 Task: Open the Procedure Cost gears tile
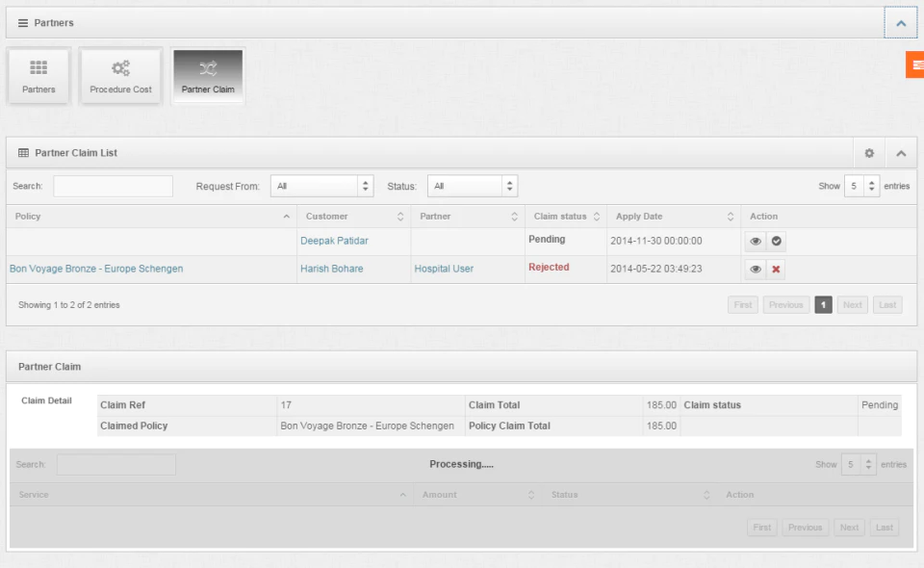pyautogui.click(x=121, y=76)
